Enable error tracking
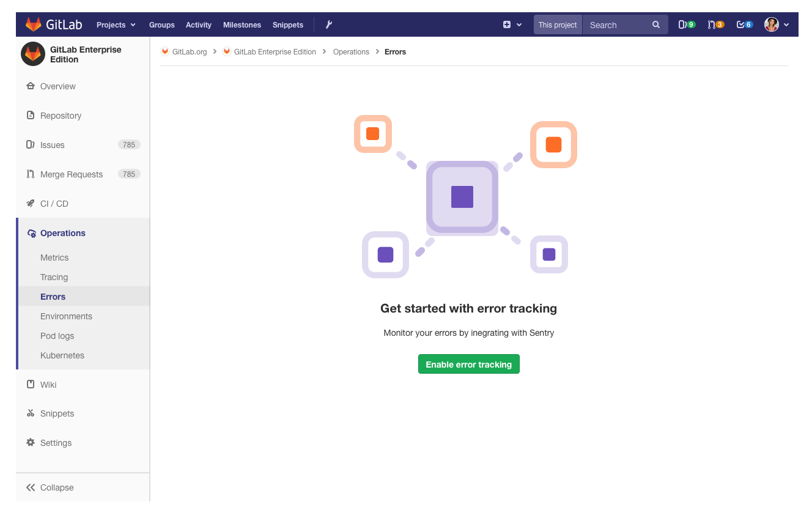 click(x=468, y=364)
